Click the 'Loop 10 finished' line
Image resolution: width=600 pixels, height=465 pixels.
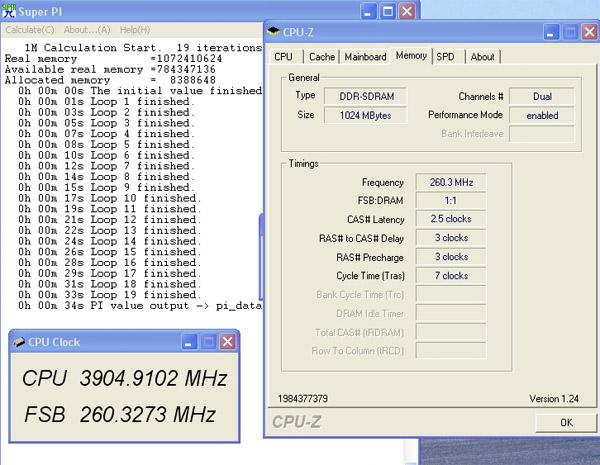tap(110, 198)
